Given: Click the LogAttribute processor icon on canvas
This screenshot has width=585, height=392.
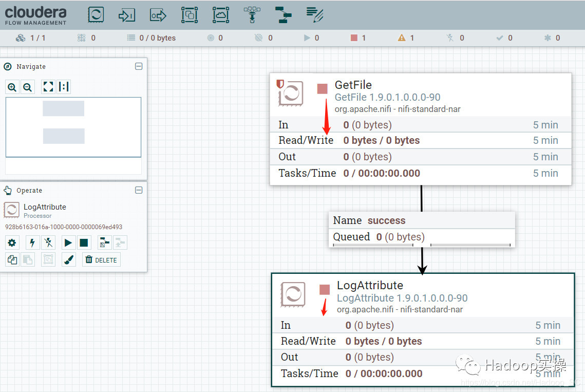Looking at the screenshot, I should [293, 294].
